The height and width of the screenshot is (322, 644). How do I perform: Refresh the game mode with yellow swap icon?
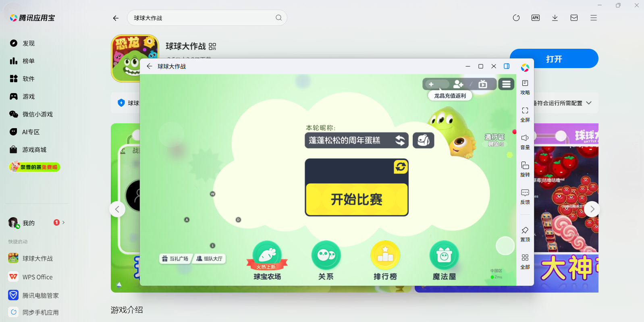401,166
